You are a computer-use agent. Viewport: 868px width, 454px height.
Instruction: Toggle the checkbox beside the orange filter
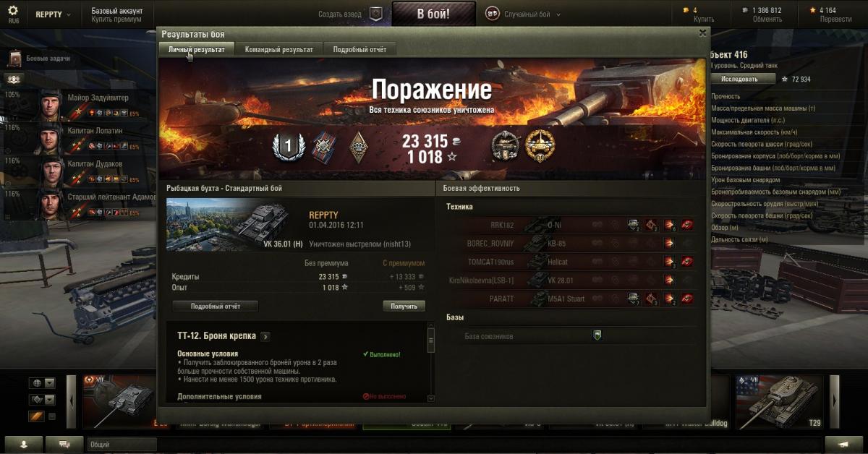(52, 416)
